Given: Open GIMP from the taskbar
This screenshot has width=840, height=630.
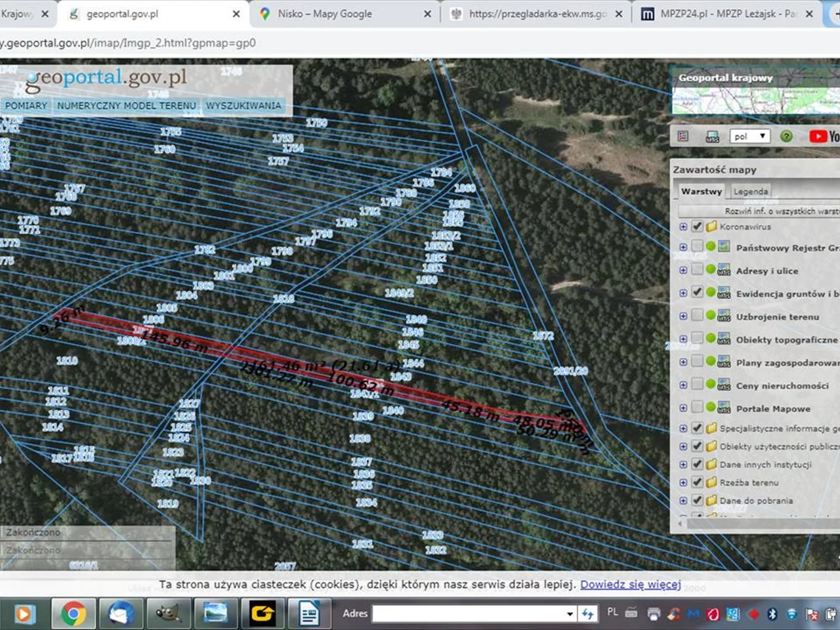Looking at the screenshot, I should [x=167, y=614].
